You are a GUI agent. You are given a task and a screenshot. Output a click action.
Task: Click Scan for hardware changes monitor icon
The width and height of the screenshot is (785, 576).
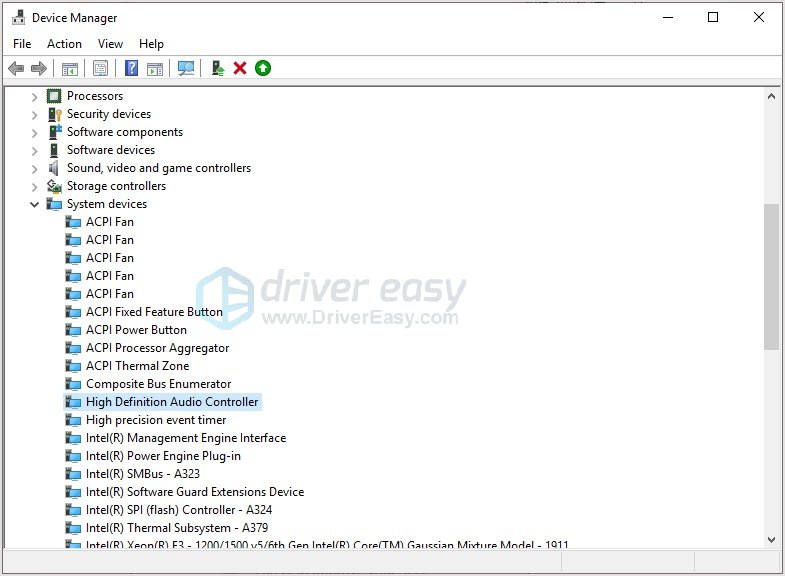[x=185, y=68]
